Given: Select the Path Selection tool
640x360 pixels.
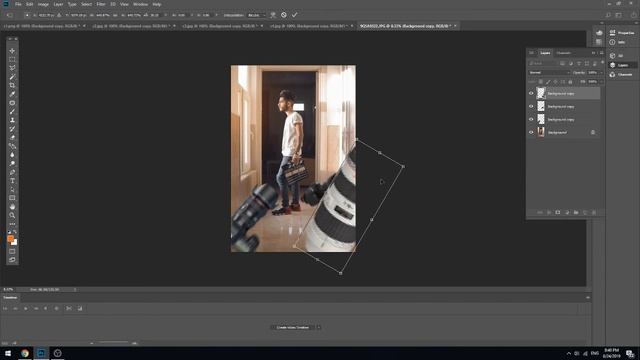Looking at the screenshot, I should tap(12, 189).
